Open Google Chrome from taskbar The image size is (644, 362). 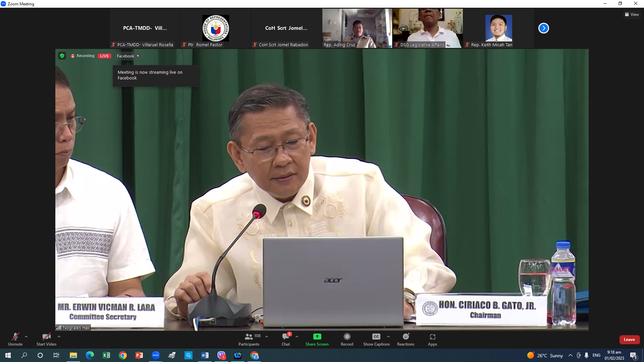tap(123, 355)
